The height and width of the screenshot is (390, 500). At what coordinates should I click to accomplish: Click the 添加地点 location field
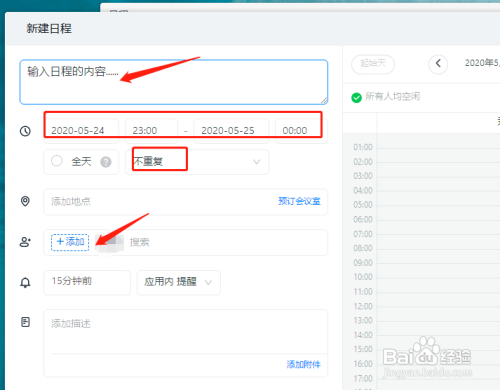tap(186, 202)
